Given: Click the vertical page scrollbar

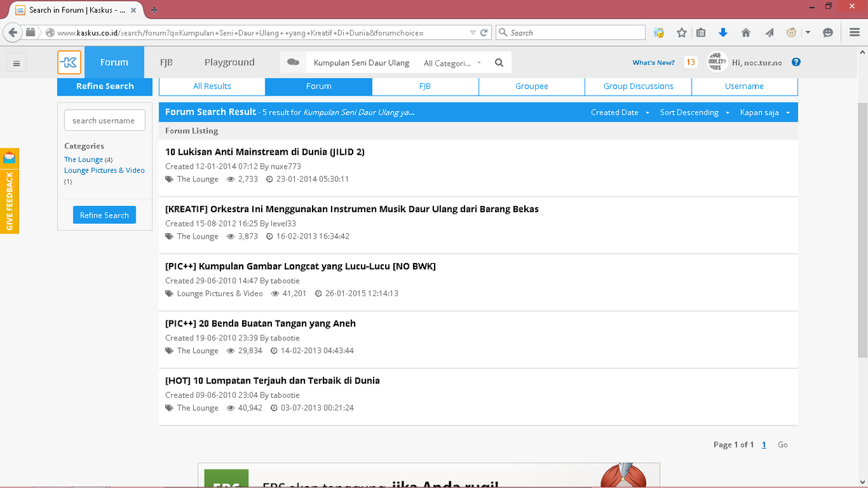Looking at the screenshot, I should [863, 230].
